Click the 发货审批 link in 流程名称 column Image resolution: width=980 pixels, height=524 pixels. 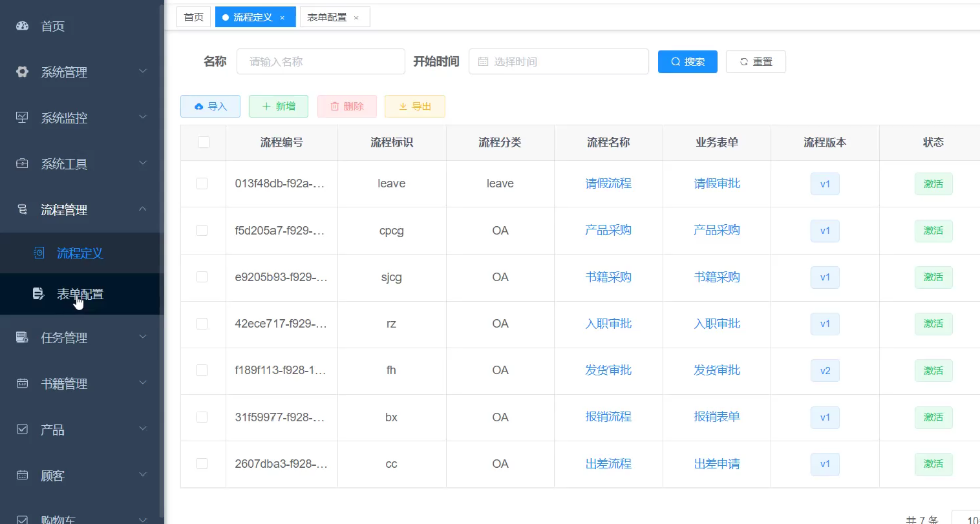608,370
